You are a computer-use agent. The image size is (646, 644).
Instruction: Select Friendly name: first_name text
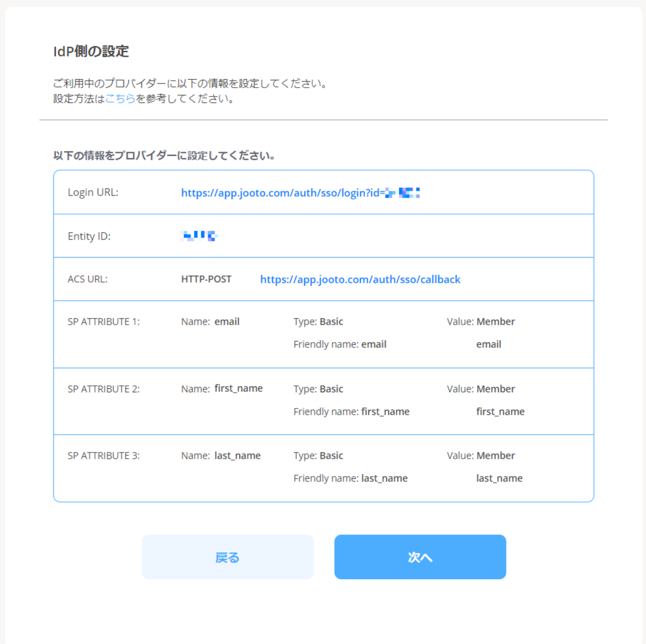(x=351, y=412)
